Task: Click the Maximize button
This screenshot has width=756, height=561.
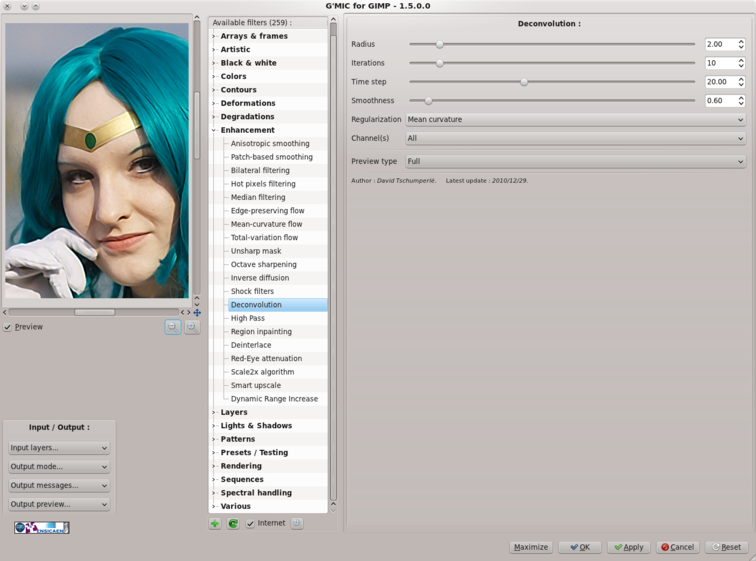Action: click(530, 547)
